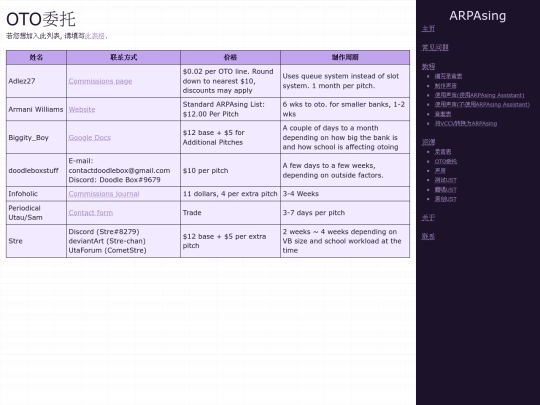Click the 姓名 column header

point(36,58)
